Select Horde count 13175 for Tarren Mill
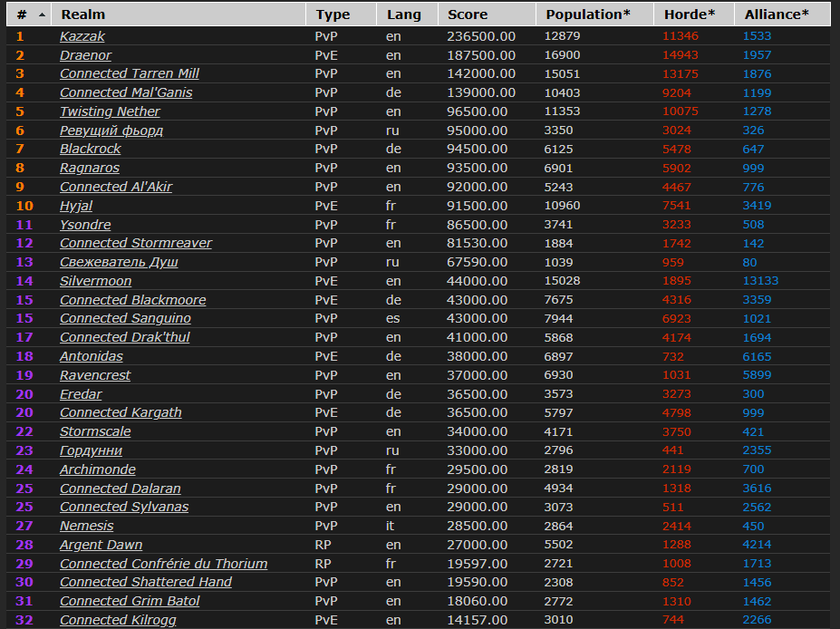 point(681,74)
